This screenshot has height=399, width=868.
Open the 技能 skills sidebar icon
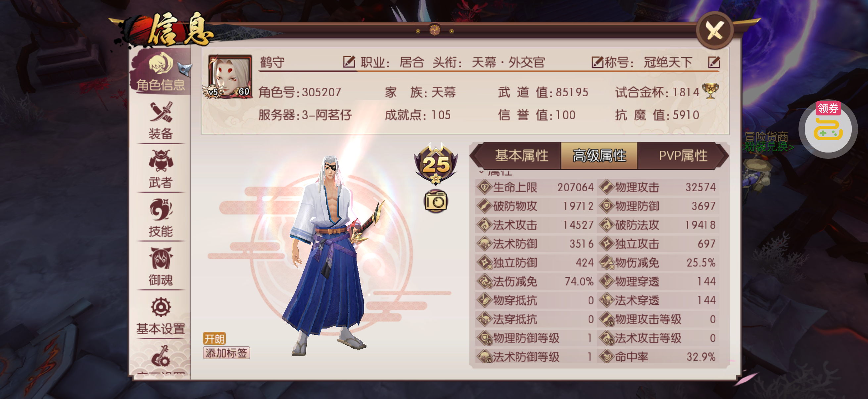pyautogui.click(x=161, y=218)
